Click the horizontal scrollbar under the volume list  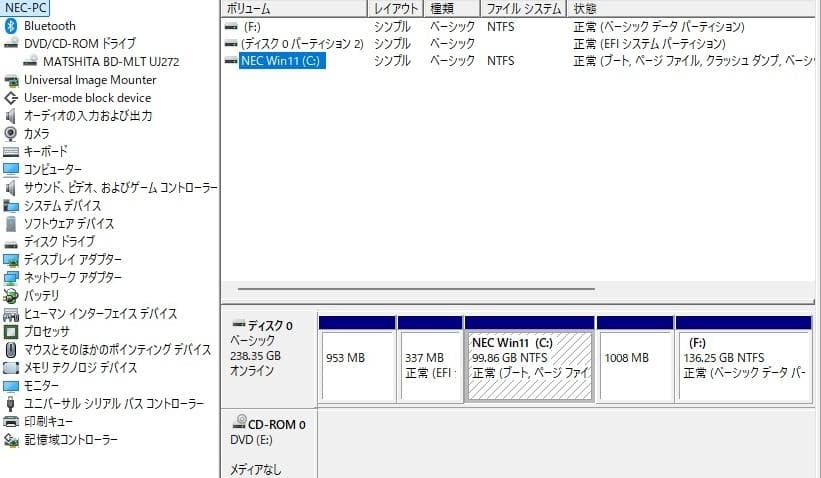416,288
